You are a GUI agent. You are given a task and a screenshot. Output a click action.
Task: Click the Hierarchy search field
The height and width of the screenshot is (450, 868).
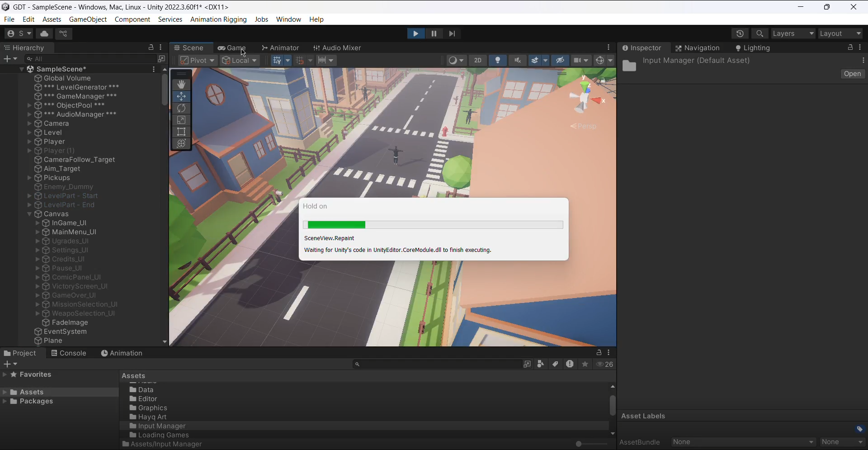point(90,59)
